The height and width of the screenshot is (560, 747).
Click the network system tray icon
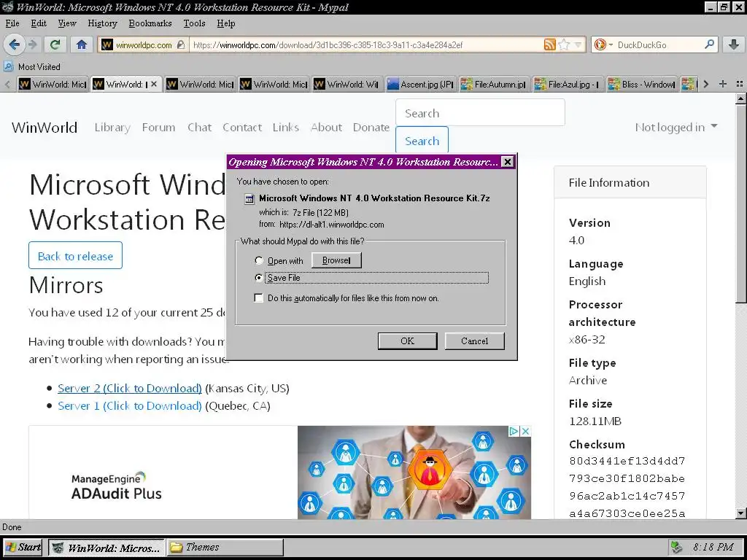point(676,547)
